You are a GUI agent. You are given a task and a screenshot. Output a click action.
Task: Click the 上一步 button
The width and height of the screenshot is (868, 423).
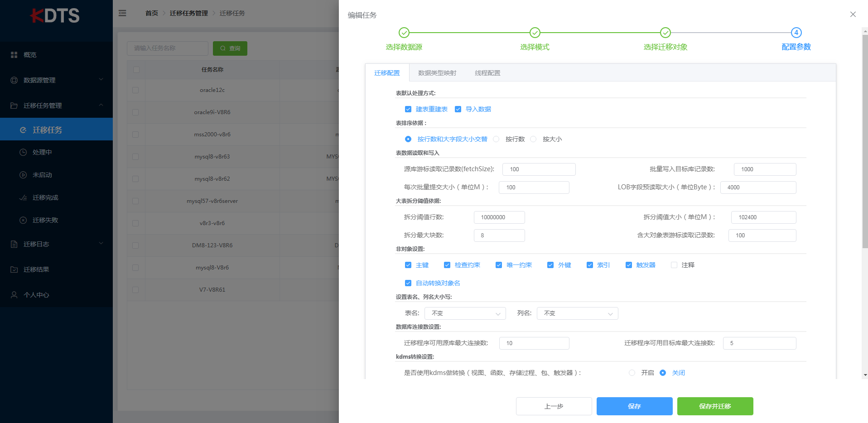coord(554,406)
